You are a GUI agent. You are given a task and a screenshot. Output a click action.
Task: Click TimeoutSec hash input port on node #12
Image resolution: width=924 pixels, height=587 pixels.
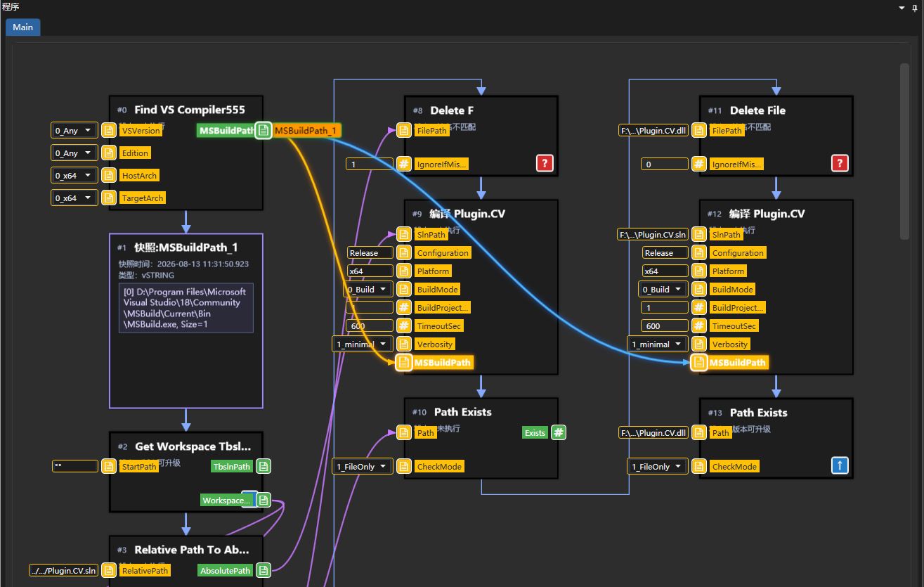point(698,325)
